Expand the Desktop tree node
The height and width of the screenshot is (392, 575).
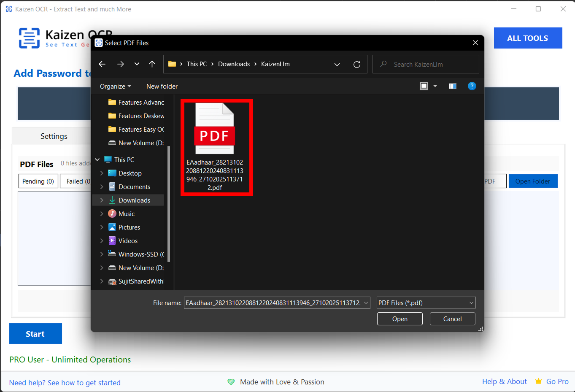tap(102, 173)
